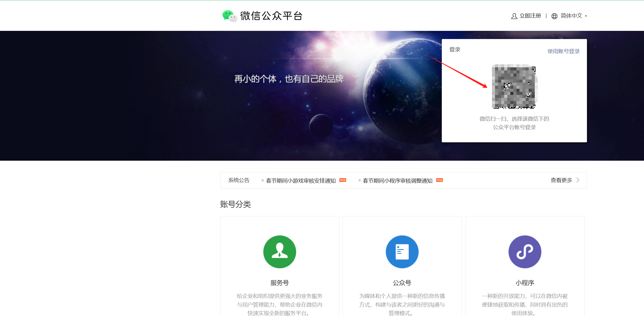This screenshot has height=316, width=644.
Task: Select the 公众号 card title
Action: pyautogui.click(x=402, y=283)
